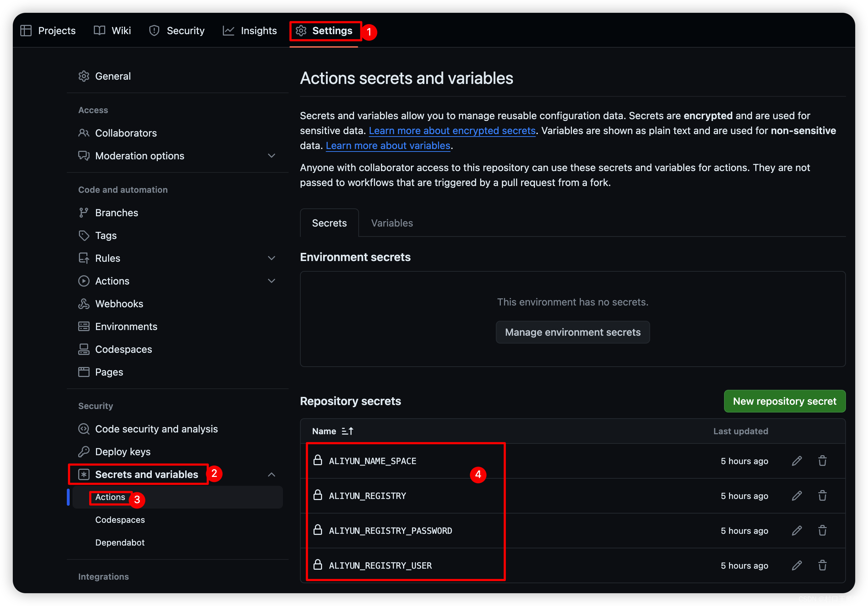The width and height of the screenshot is (868, 606).
Task: Collapse Secrets and variables section
Action: tap(272, 474)
